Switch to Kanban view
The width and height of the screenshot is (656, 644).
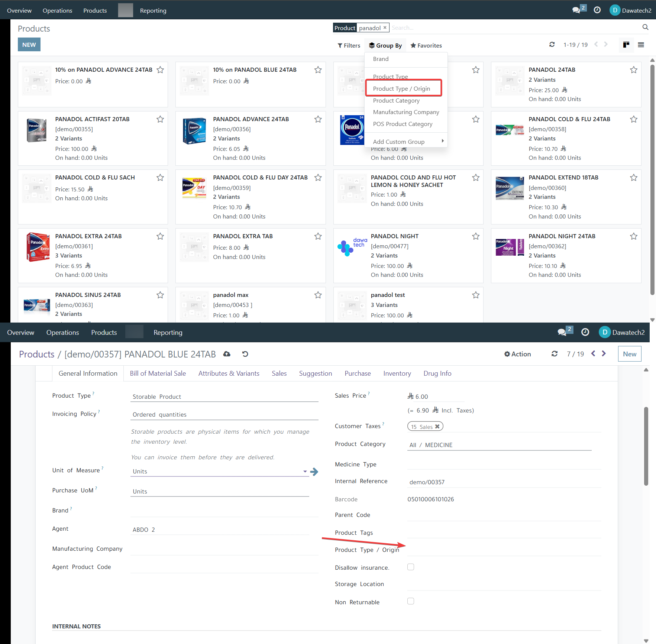tap(626, 45)
